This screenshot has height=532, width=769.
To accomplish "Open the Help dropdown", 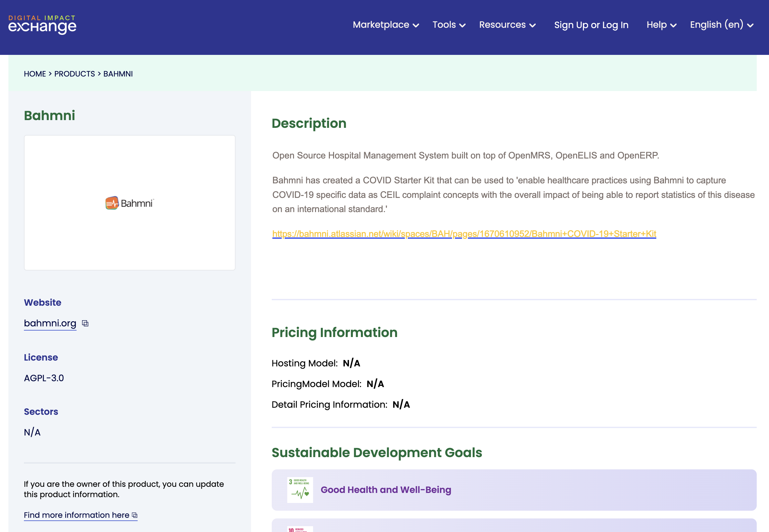I will [662, 25].
